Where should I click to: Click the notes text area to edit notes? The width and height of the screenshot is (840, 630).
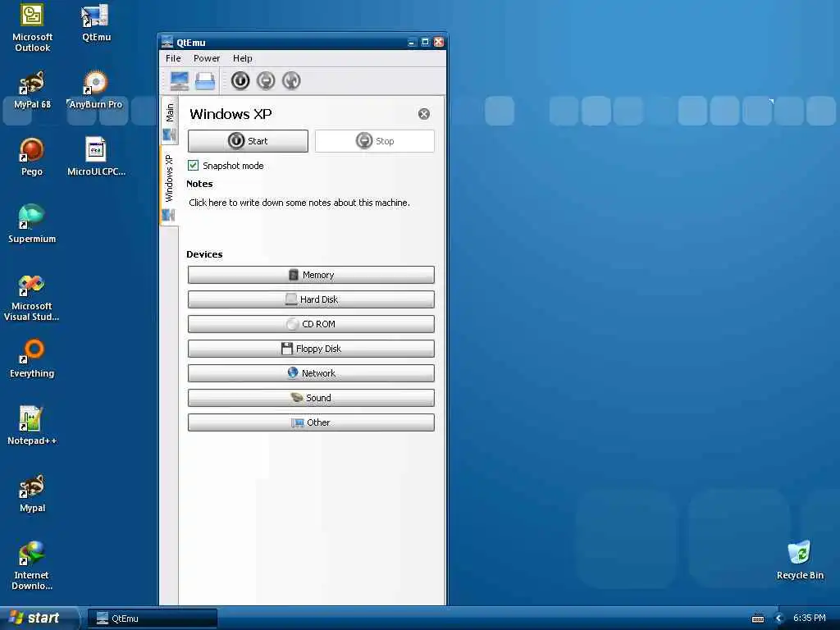pyautogui.click(x=299, y=203)
